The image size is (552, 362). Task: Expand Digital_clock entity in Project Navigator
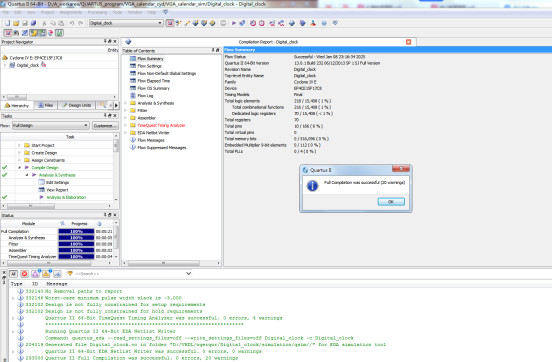(5, 65)
